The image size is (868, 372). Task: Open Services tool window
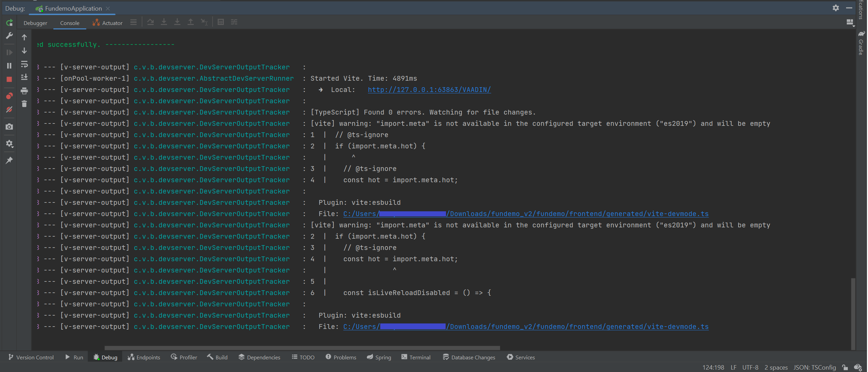521,357
